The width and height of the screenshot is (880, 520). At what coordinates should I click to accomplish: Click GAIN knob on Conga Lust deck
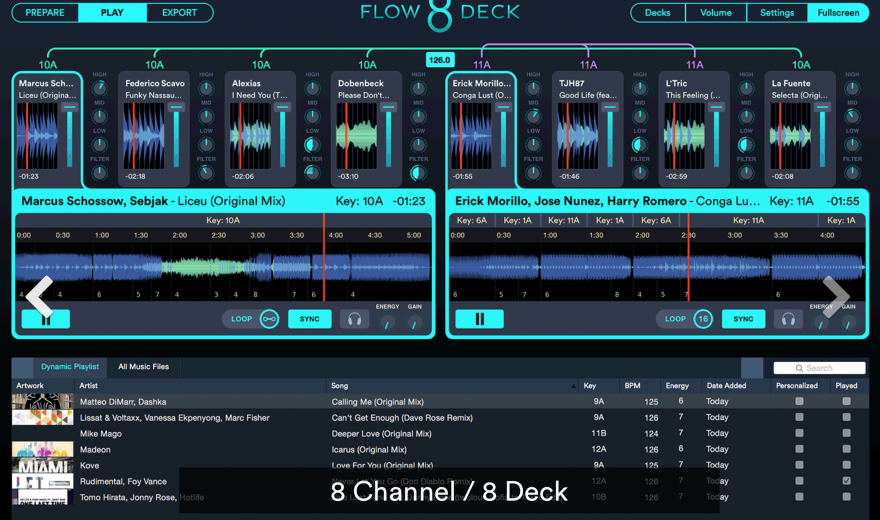point(848,323)
